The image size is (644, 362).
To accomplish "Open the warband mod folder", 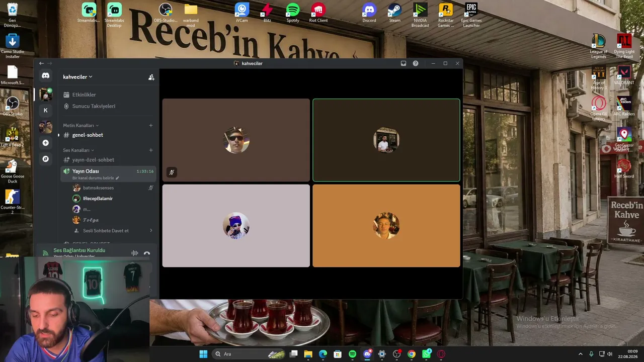I will point(191,15).
